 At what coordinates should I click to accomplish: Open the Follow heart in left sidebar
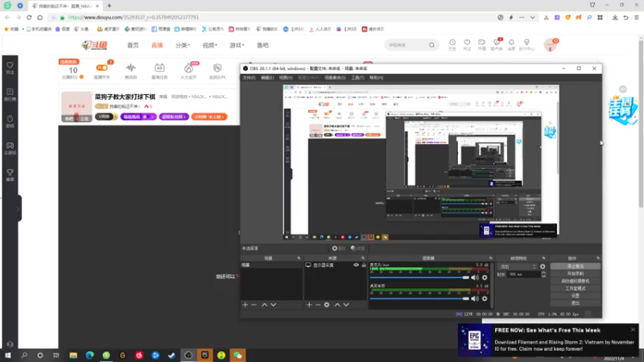coord(10,68)
